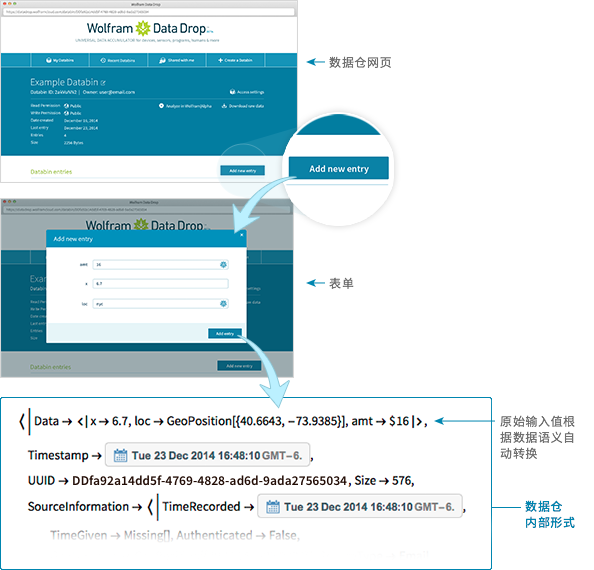Click the TimeRecorded date object calendar icon
Viewport: 594px width, 570px height.
pyautogui.click(x=273, y=507)
